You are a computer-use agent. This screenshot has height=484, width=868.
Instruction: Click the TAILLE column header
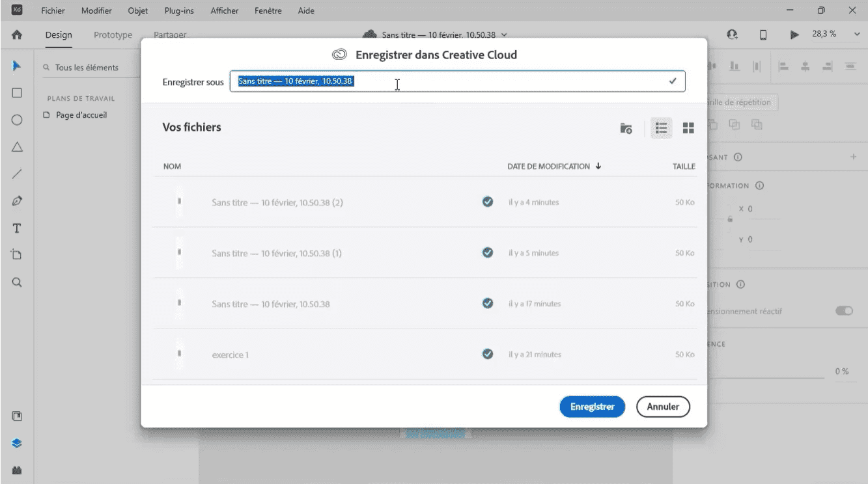[684, 167]
